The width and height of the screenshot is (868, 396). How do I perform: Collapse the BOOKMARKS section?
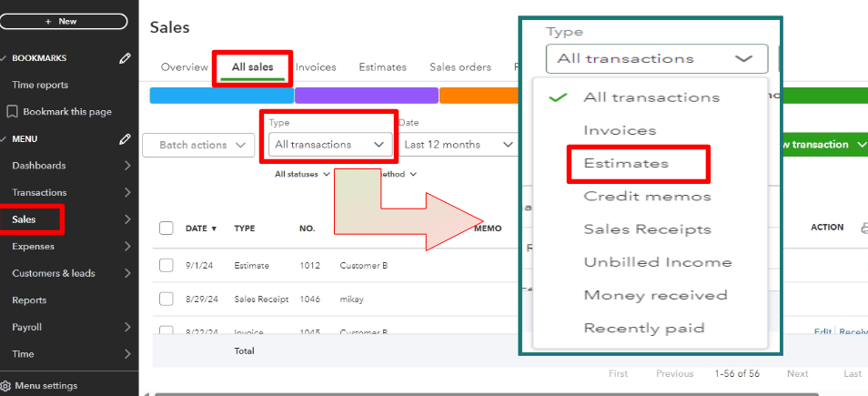4,58
